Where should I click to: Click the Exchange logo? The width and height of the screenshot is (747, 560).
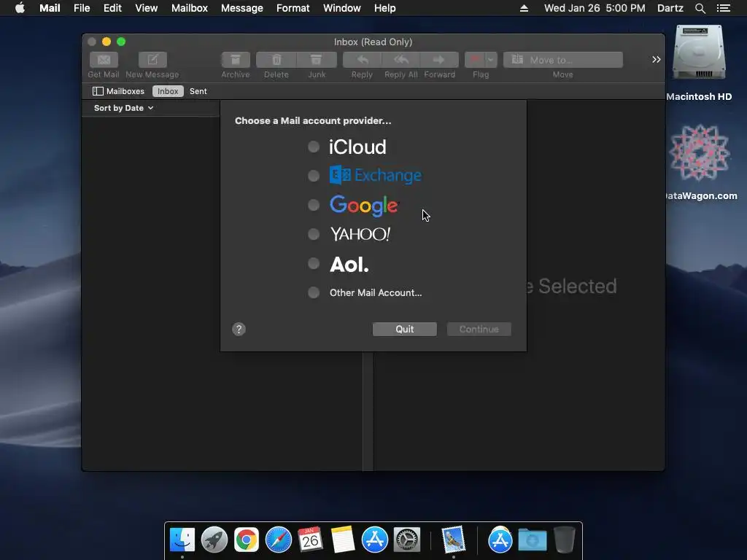click(376, 175)
